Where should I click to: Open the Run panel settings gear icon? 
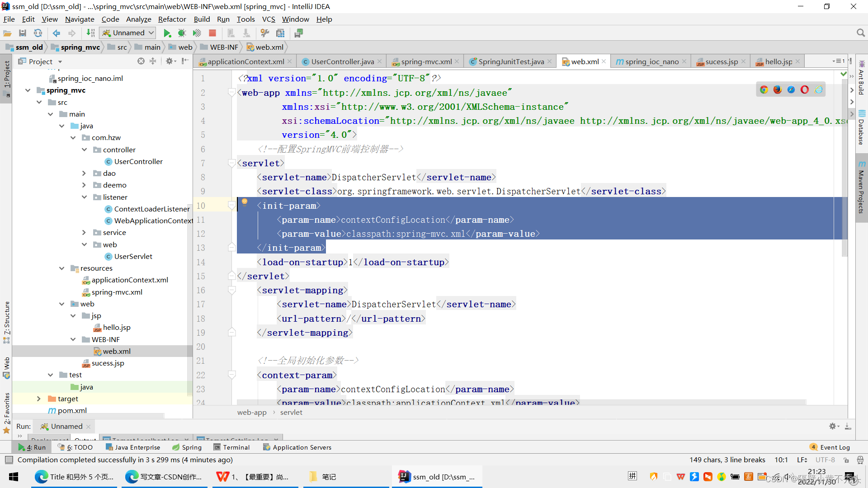click(x=833, y=426)
